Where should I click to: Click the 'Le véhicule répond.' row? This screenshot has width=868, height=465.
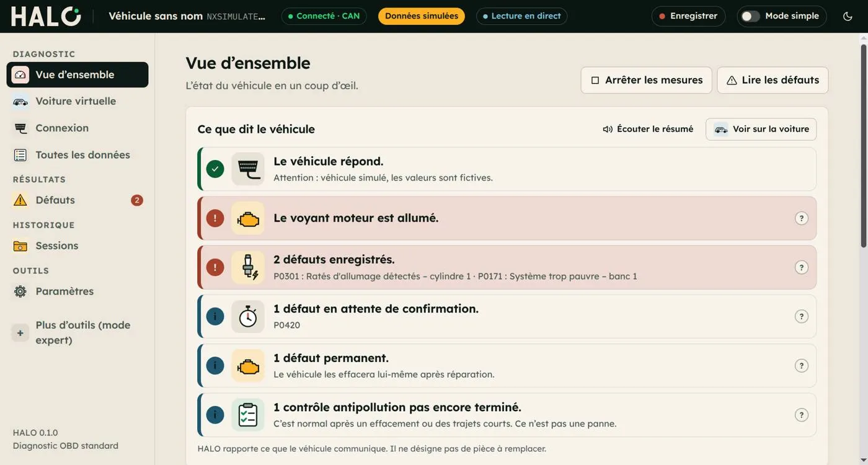tap(507, 169)
